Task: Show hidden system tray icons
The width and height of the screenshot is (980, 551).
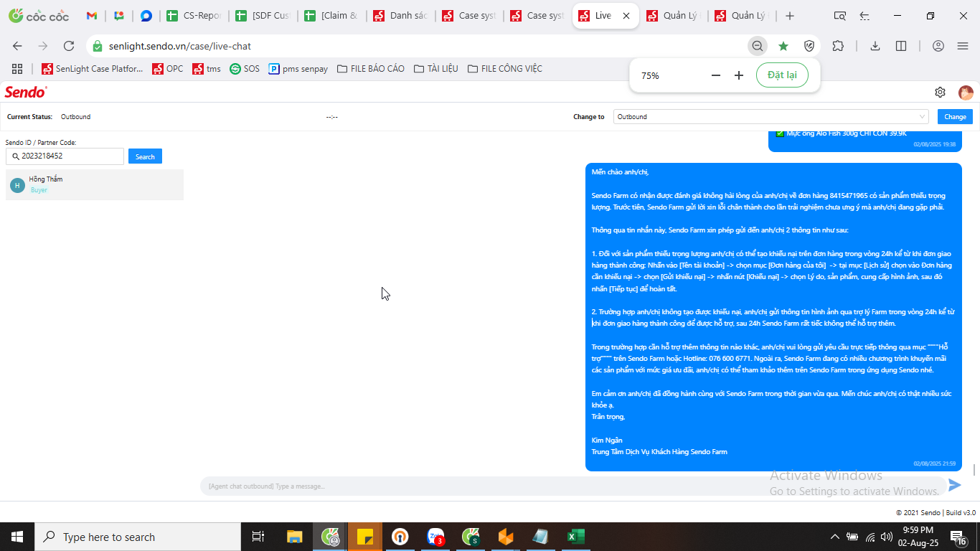Action: [834, 537]
